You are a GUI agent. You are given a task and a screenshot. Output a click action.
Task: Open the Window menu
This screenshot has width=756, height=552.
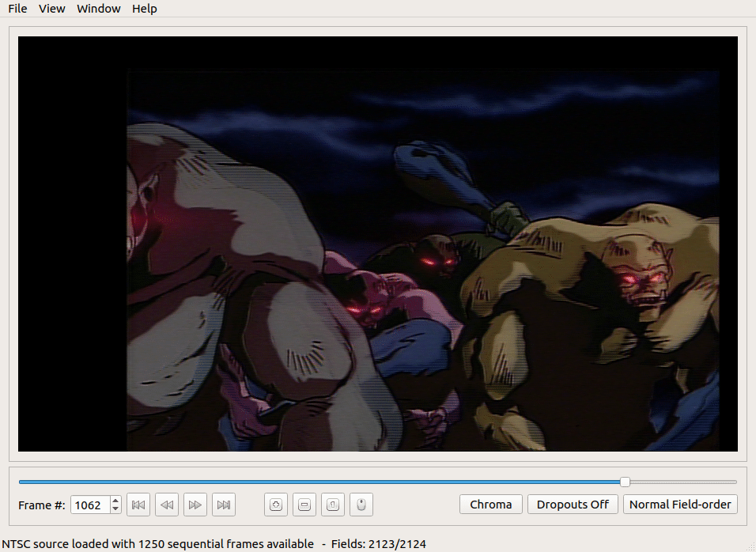[99, 9]
